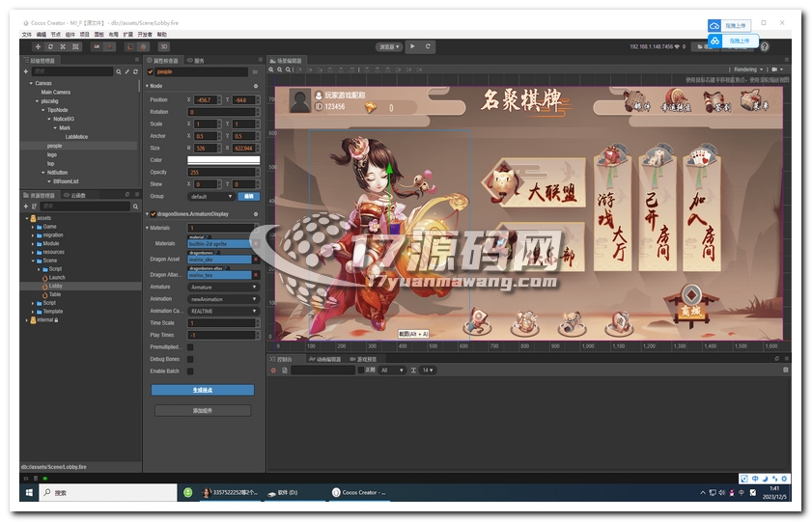The width and height of the screenshot is (812, 522).
Task: Open the 文件 menu
Action: pos(26,34)
